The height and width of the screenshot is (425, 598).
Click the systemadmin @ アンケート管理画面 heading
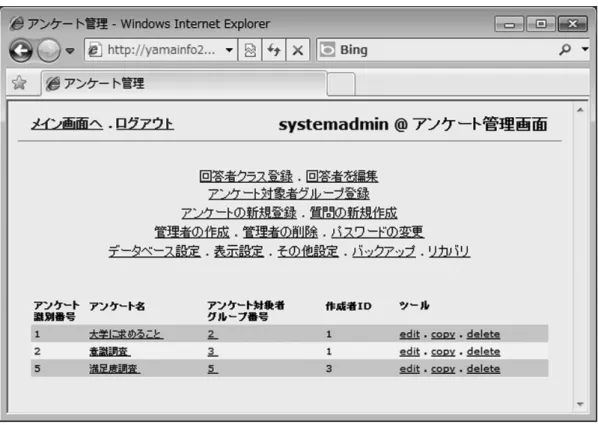coord(413,124)
